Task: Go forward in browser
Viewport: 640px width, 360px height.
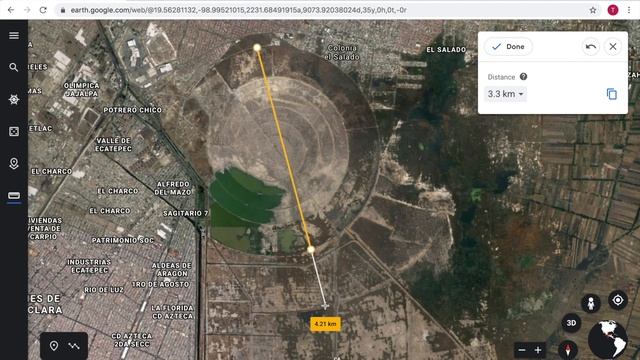Action: (27, 10)
